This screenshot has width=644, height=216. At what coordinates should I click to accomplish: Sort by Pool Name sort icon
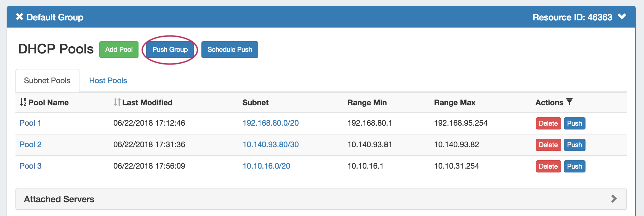[23, 102]
